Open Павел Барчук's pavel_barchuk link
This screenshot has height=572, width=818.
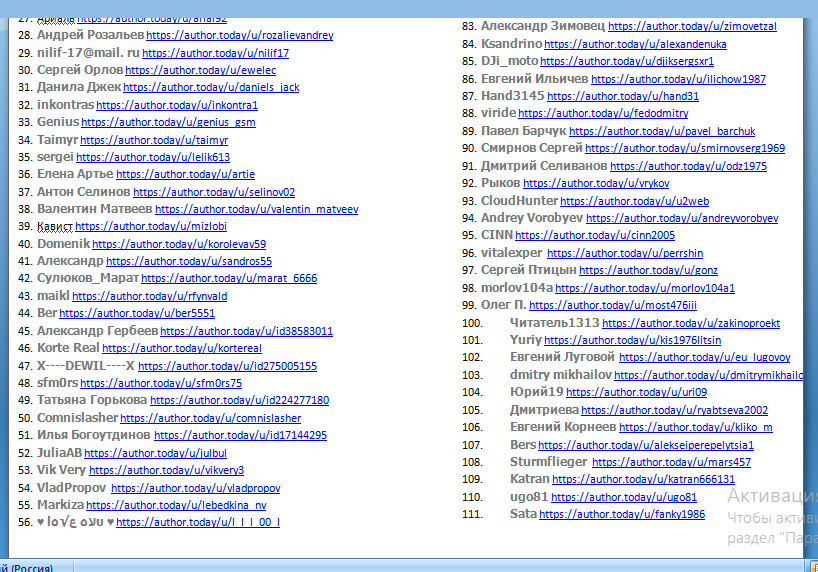[662, 132]
